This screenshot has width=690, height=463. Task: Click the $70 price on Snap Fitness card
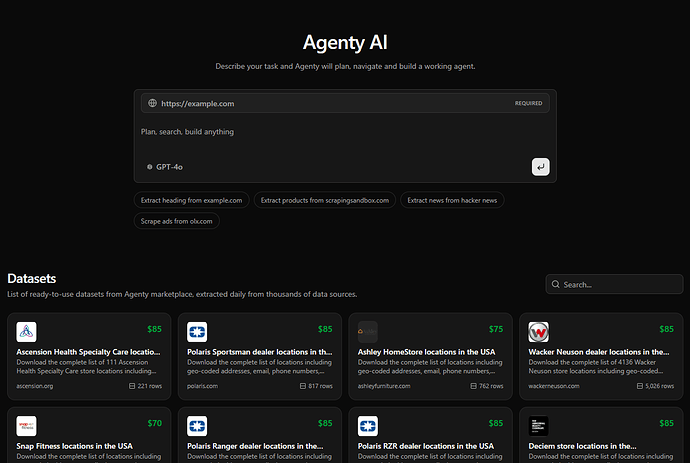click(x=154, y=423)
